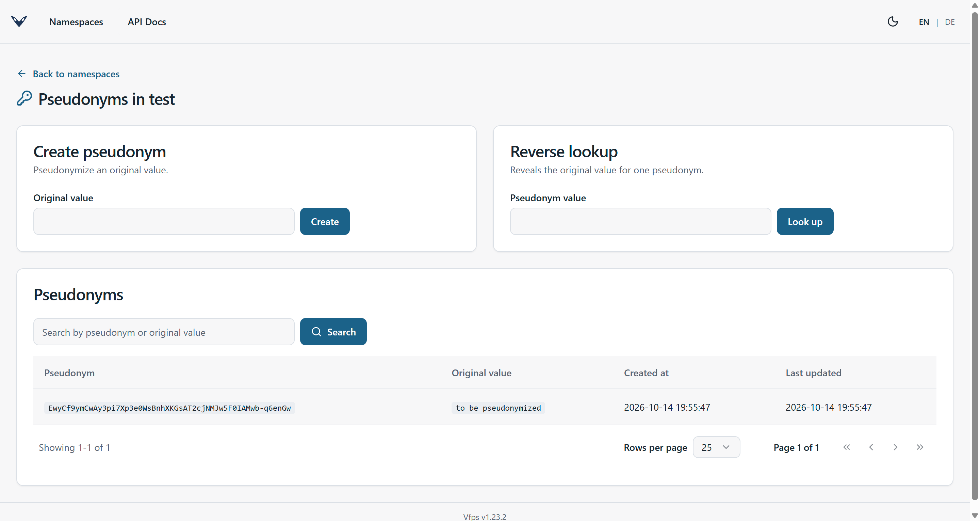
Task: Click the magnifier icon in Search button
Action: (316, 332)
